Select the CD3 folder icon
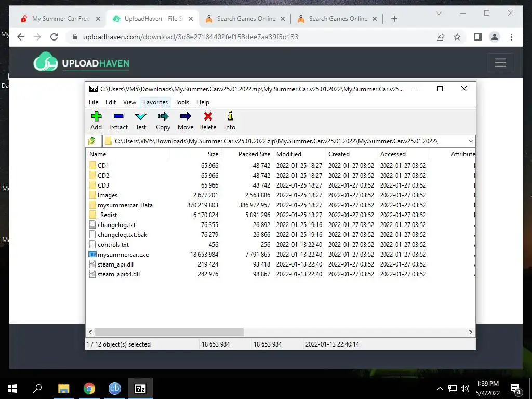The image size is (532, 399). tap(92, 185)
